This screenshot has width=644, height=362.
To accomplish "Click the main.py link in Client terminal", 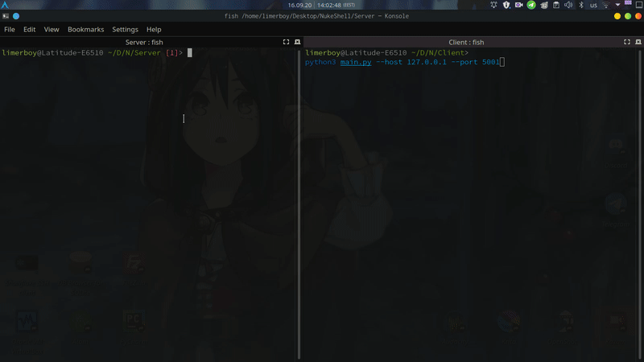I will 356,62.
